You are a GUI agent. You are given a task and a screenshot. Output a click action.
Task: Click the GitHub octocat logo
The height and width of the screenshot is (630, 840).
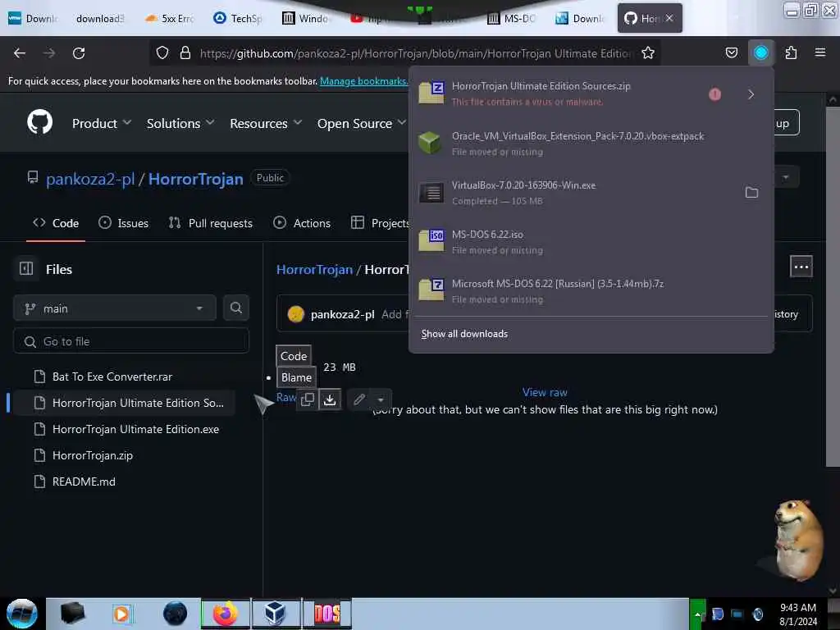(x=39, y=122)
